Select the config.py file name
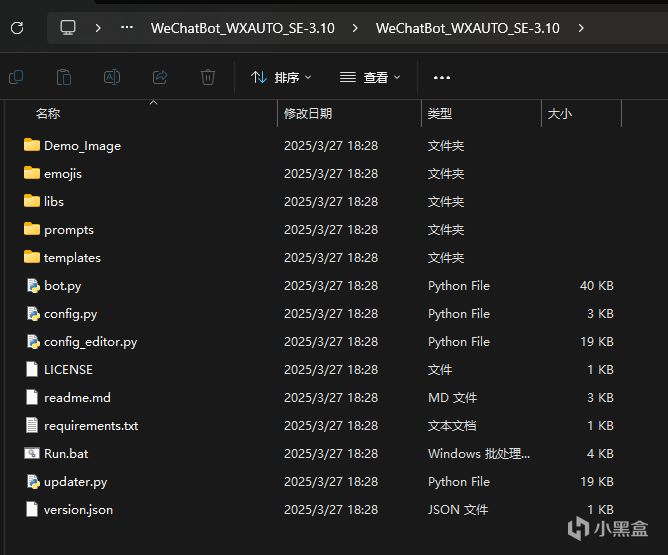The image size is (668, 555). pyautogui.click(x=71, y=314)
